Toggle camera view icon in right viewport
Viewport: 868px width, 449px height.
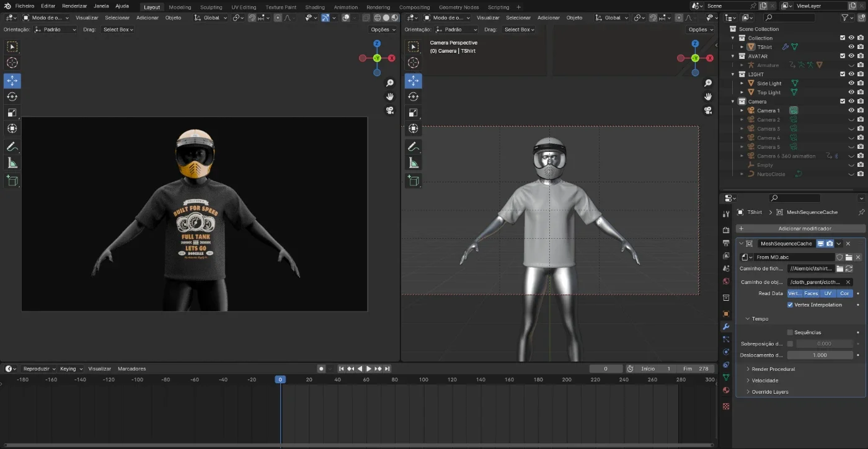click(x=707, y=110)
